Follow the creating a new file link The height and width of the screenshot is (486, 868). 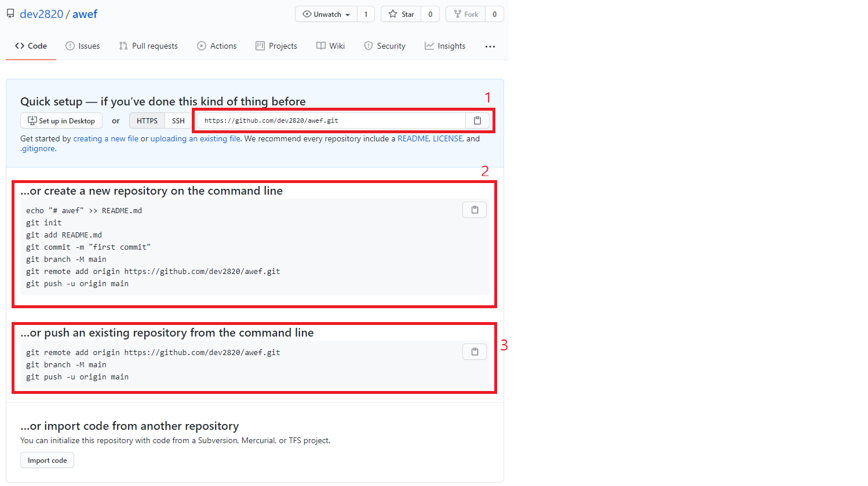pos(106,138)
